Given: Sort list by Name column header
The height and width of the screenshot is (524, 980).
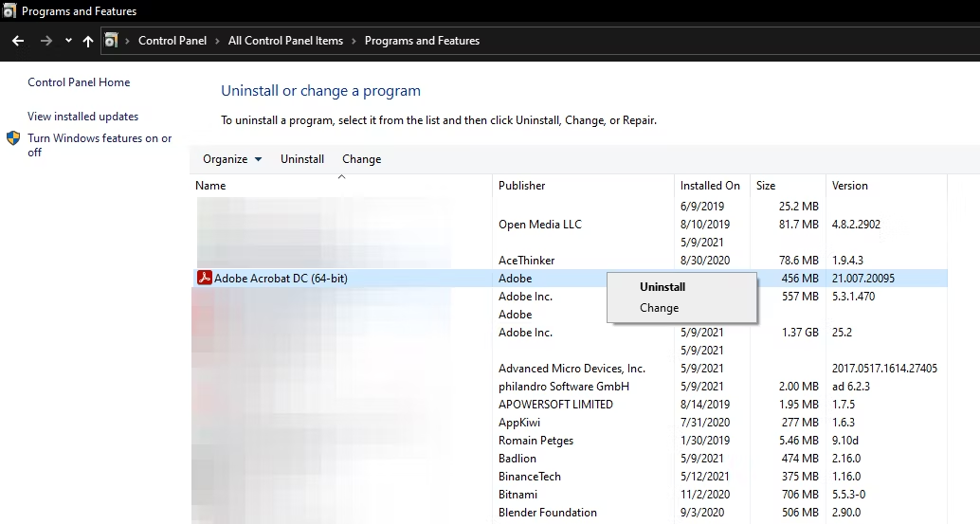Looking at the screenshot, I should click(x=210, y=186).
